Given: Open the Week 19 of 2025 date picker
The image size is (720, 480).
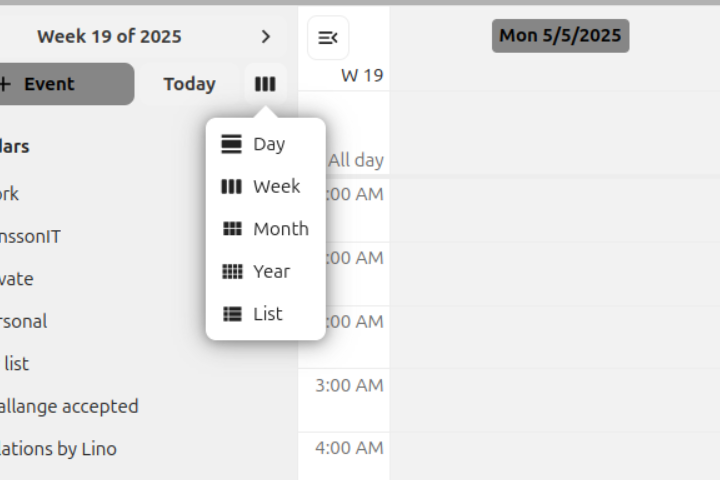Looking at the screenshot, I should [109, 37].
